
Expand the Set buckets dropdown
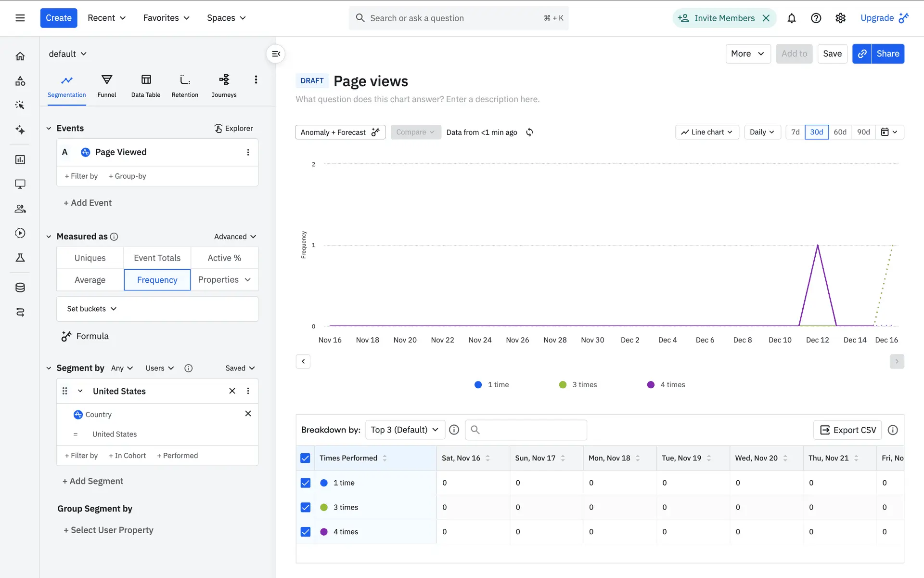coord(92,309)
